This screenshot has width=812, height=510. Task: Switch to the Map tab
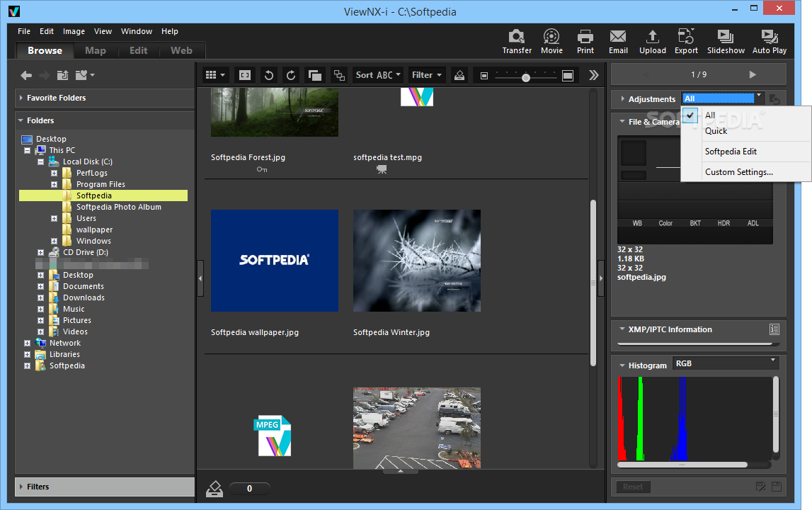pyautogui.click(x=96, y=50)
